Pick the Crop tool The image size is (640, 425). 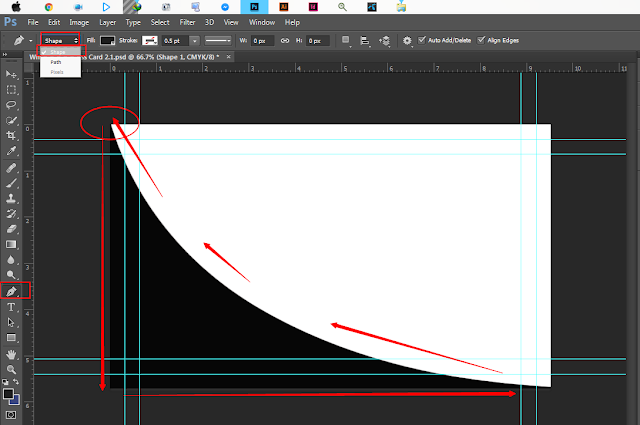click(x=11, y=136)
